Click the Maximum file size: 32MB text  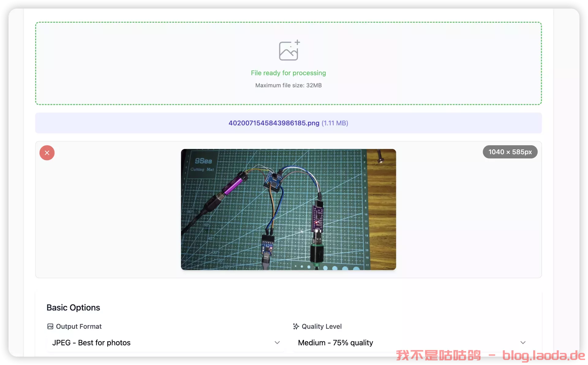coord(288,85)
